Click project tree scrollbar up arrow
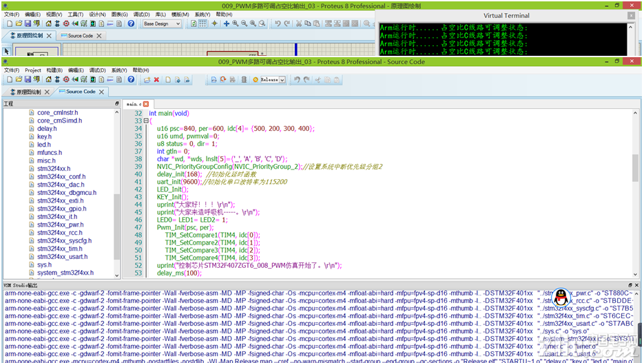The height and width of the screenshot is (363, 644). [116, 112]
